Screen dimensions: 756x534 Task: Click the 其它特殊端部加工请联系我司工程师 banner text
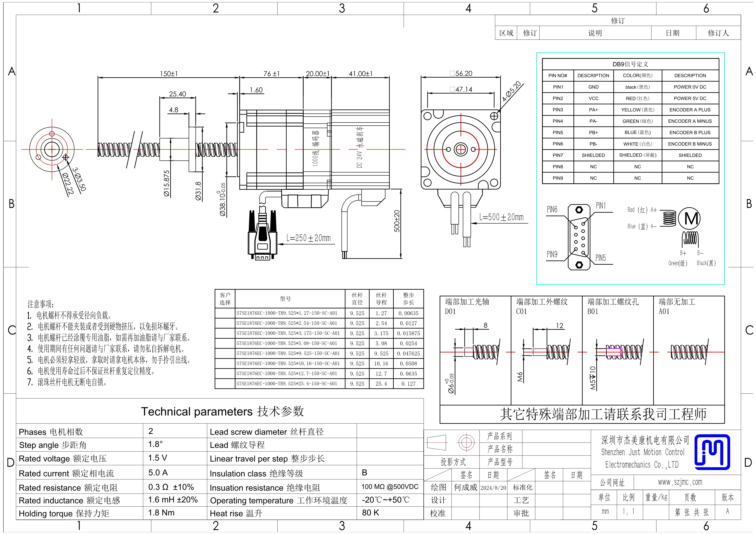(603, 414)
